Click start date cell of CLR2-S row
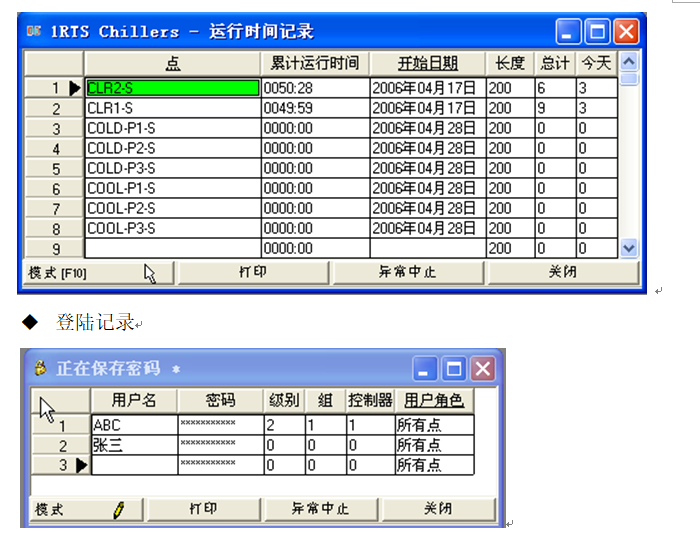The height and width of the screenshot is (540, 700). pos(428,88)
